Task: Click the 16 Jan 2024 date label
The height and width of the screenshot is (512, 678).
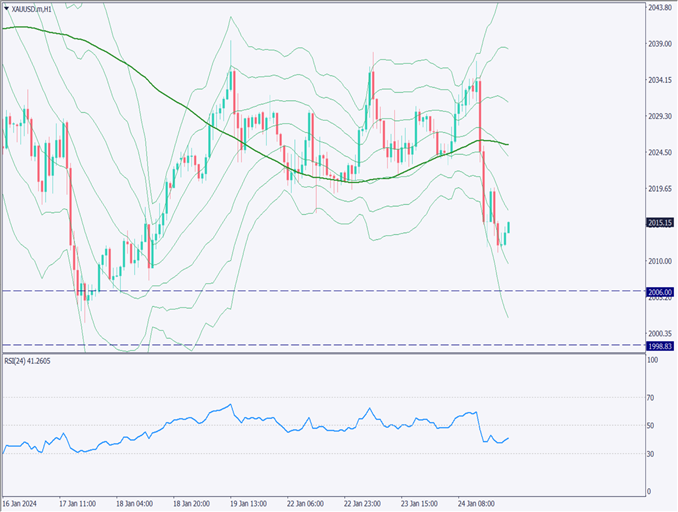Action: point(20,504)
